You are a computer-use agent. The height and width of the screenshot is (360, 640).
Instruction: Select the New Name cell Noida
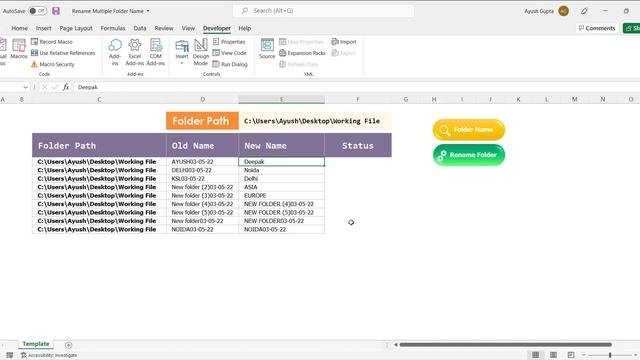(282, 170)
